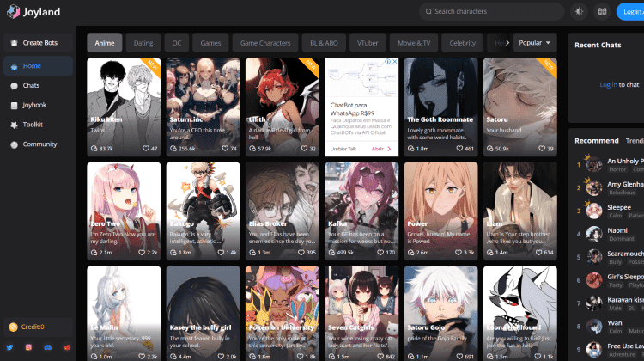Open the Reddit social icon
Image resolution: width=644 pixels, height=361 pixels.
click(x=67, y=347)
